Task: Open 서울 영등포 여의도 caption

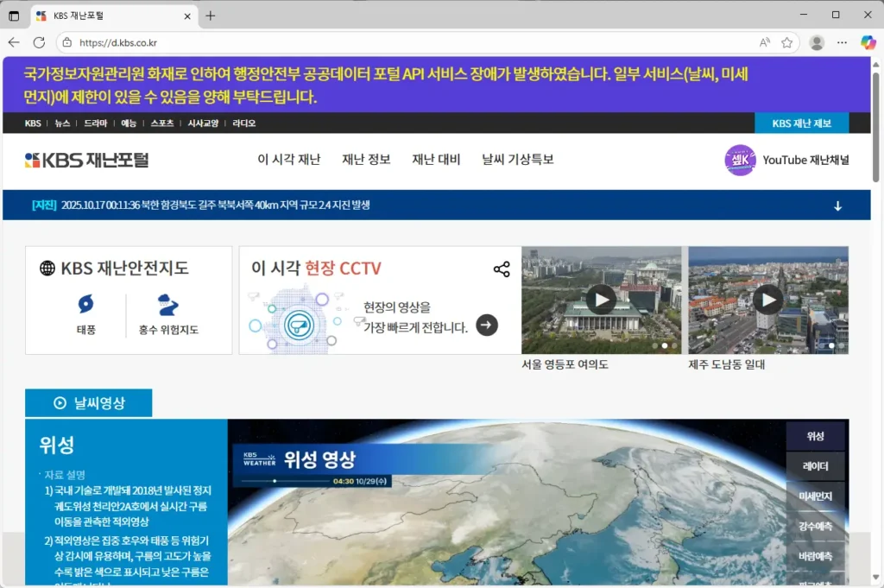Action: point(565,364)
